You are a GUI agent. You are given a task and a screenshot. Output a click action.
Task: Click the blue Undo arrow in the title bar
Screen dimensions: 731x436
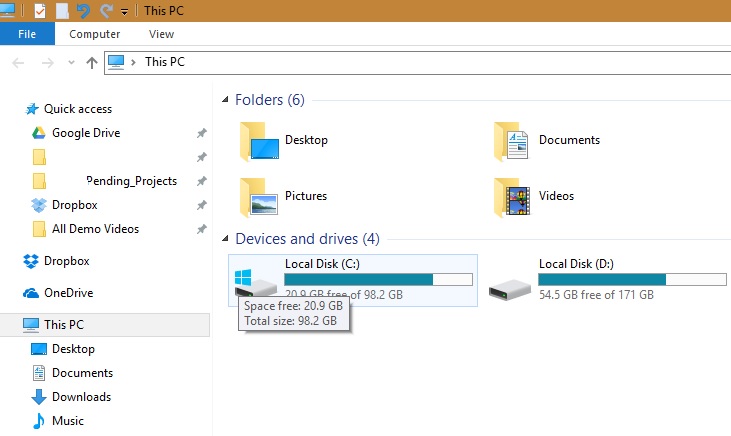click(x=83, y=11)
